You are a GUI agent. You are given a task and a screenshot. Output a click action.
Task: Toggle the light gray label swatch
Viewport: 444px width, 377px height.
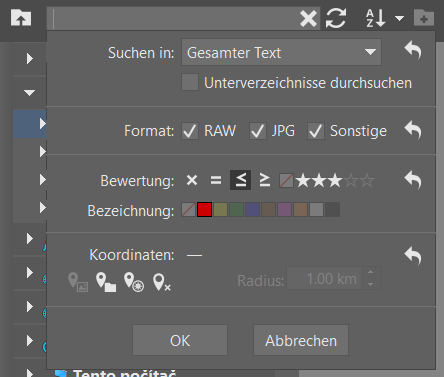pyautogui.click(x=316, y=210)
